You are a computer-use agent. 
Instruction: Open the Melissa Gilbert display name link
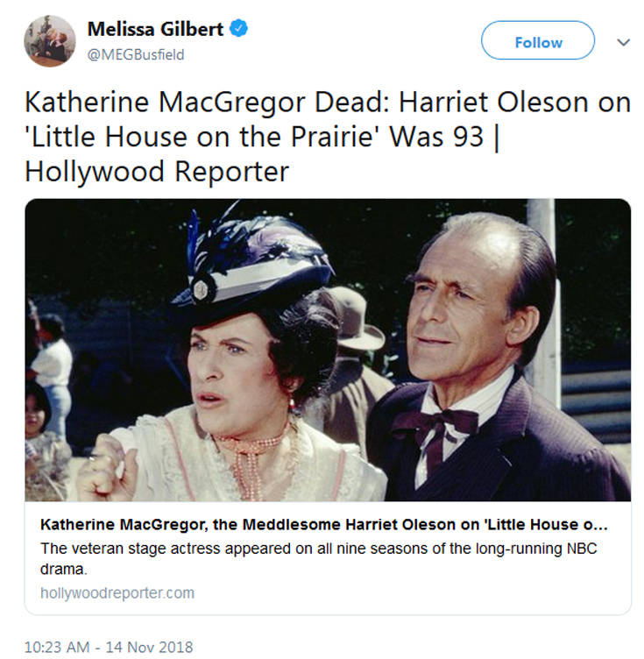[x=155, y=29]
